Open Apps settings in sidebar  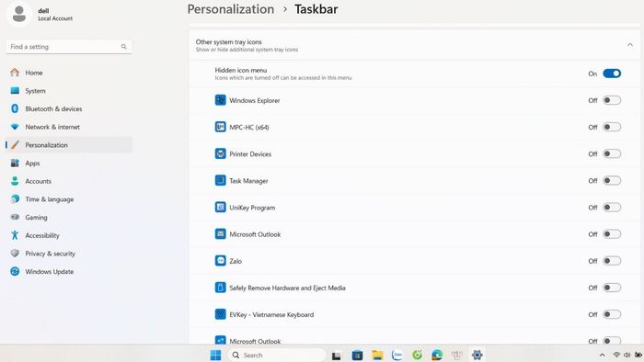coord(69,163)
